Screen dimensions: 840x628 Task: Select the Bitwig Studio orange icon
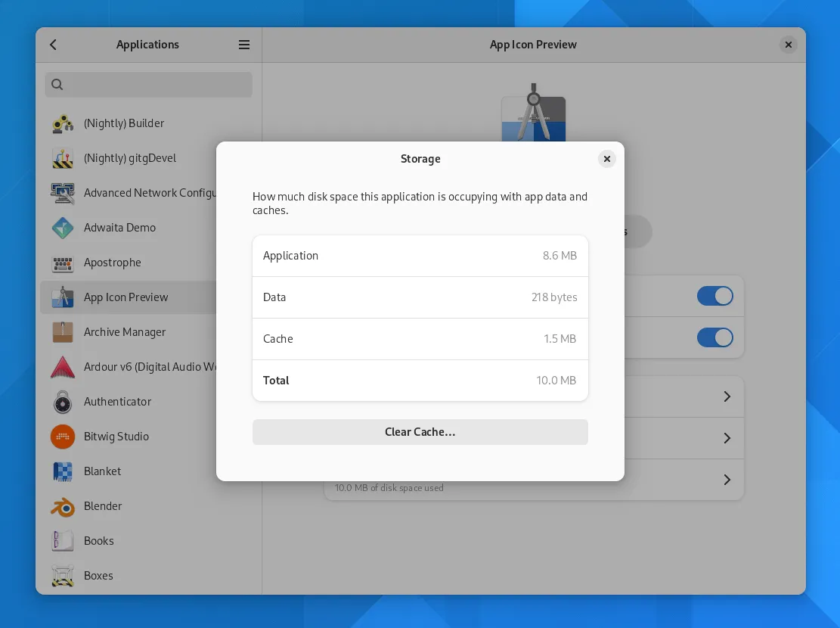click(x=63, y=437)
